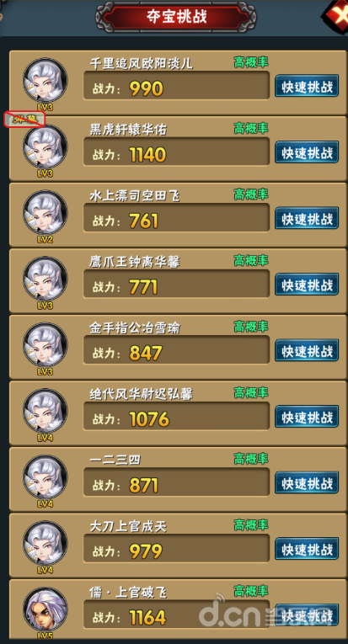Click 快速挑战 next to power 847
This screenshot has width=348, height=644.
[307, 350]
